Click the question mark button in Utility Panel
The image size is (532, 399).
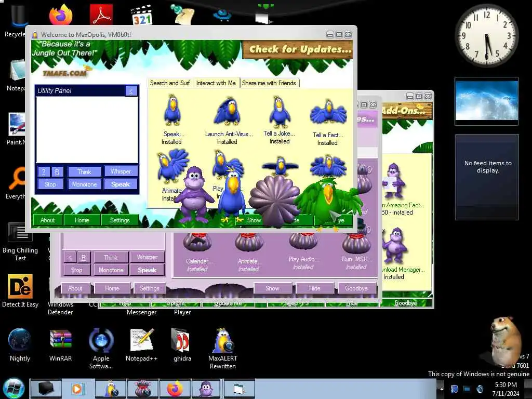click(x=44, y=171)
